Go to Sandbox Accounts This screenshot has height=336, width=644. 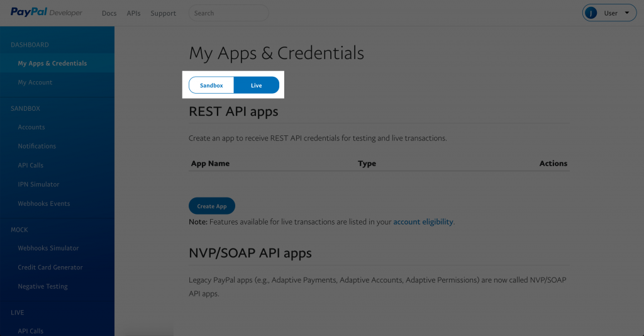click(x=31, y=127)
